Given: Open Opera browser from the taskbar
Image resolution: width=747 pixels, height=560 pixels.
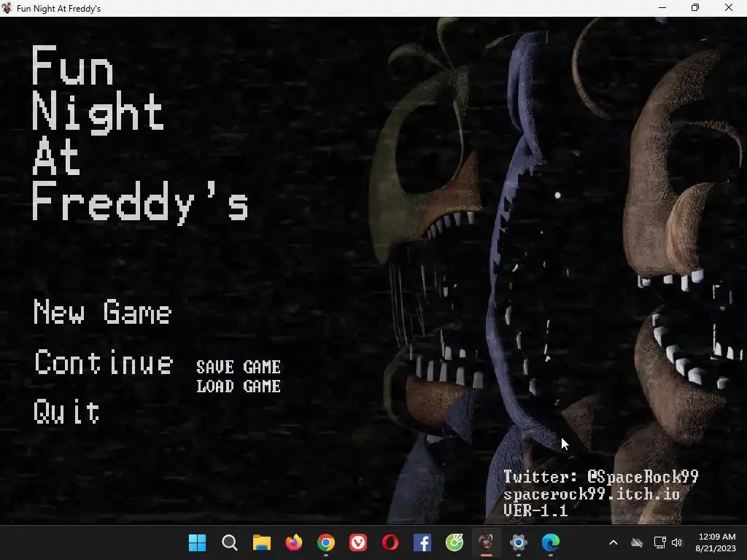Looking at the screenshot, I should click(x=390, y=542).
